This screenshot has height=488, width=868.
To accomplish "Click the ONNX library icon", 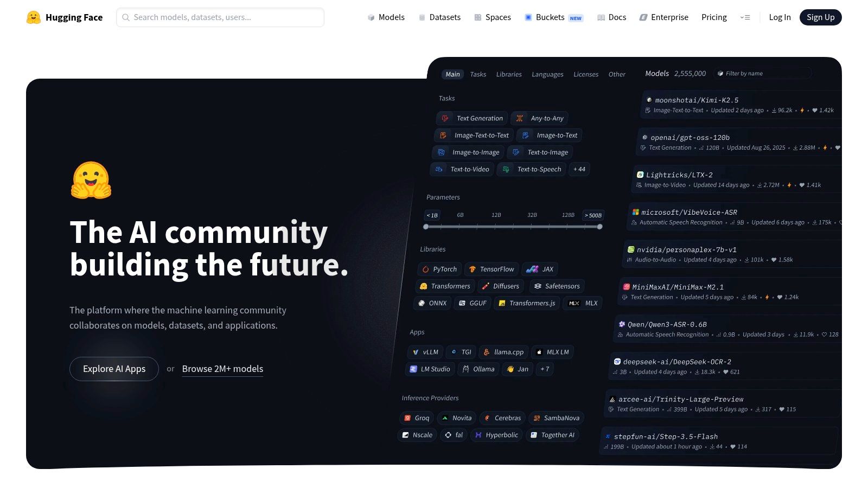I will (x=422, y=303).
